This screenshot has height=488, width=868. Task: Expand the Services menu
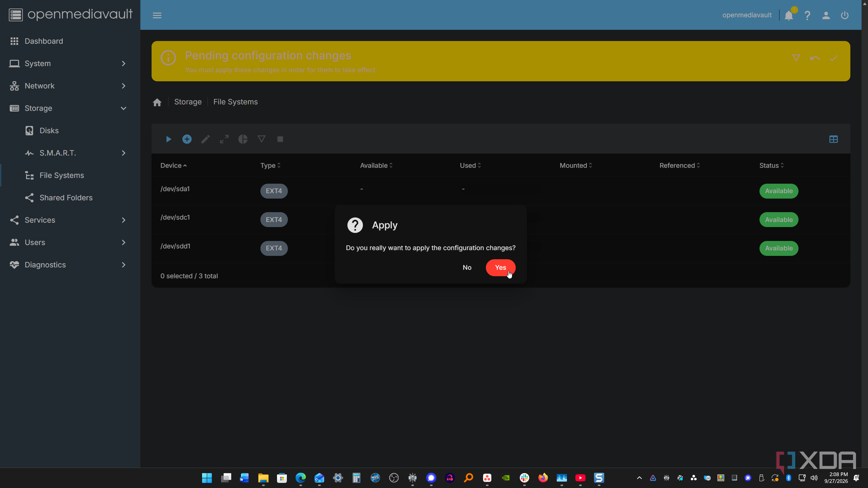(70, 220)
